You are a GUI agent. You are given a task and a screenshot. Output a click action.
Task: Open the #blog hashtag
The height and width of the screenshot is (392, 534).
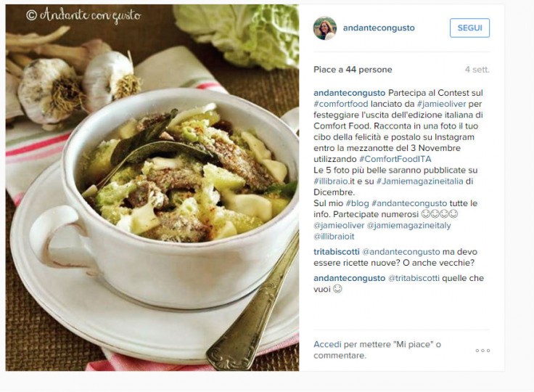point(357,203)
